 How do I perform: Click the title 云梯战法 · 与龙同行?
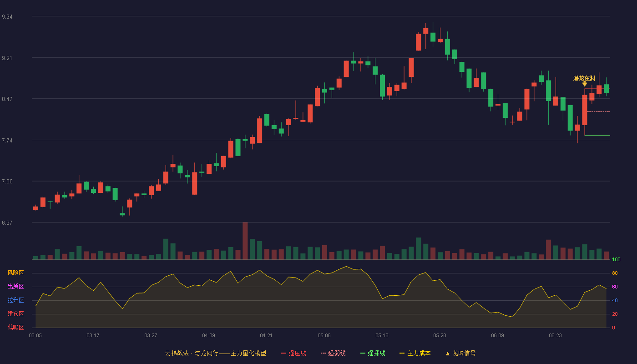coord(191,353)
